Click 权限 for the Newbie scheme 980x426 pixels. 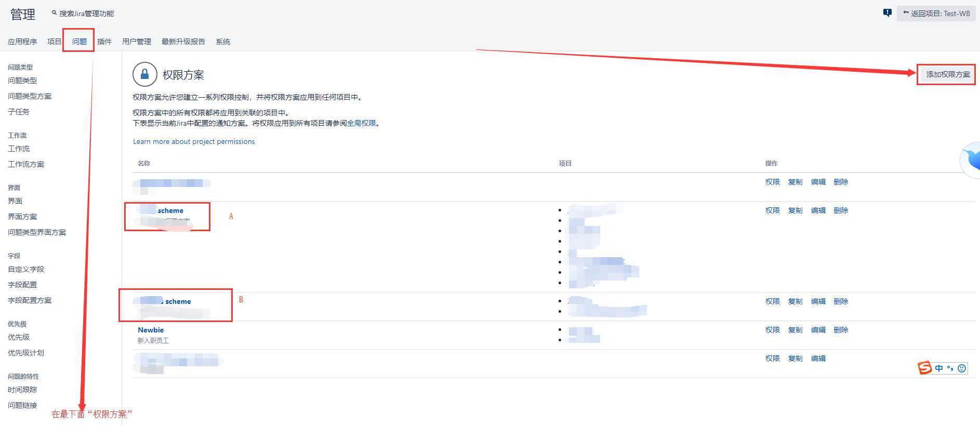point(773,330)
